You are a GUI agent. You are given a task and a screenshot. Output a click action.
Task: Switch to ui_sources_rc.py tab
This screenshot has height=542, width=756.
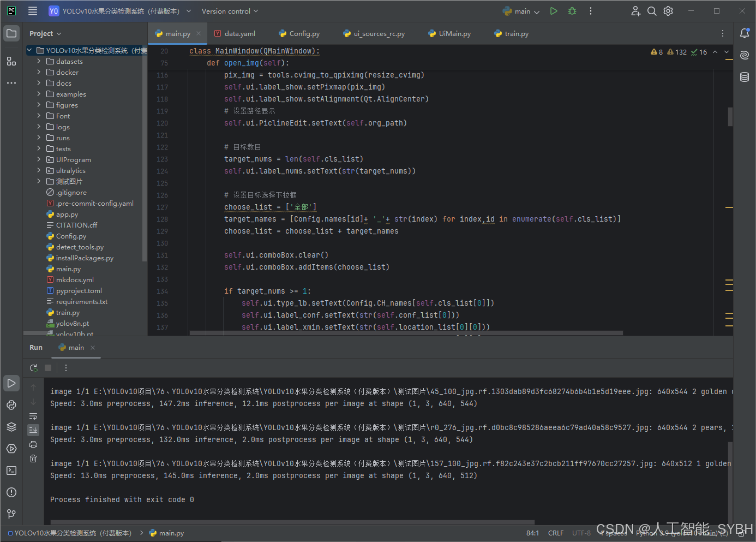pos(374,33)
